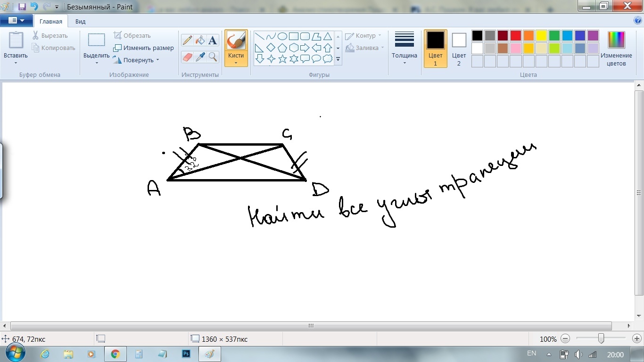Viewport: 644px width, 362px height.
Task: Activate the Цвет 2 color selector
Action: pos(459,49)
